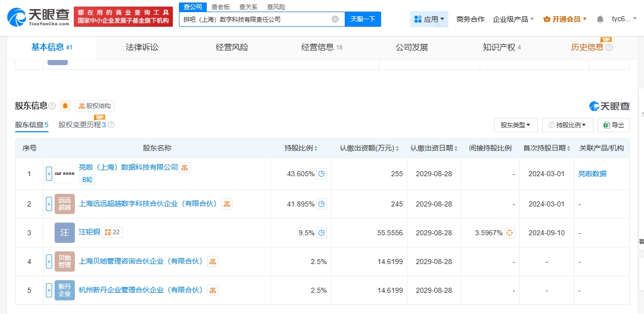The image size is (644, 314).
Task: Expand row 5 杭州新丹企业管理 shareholder details
Action: (49, 290)
